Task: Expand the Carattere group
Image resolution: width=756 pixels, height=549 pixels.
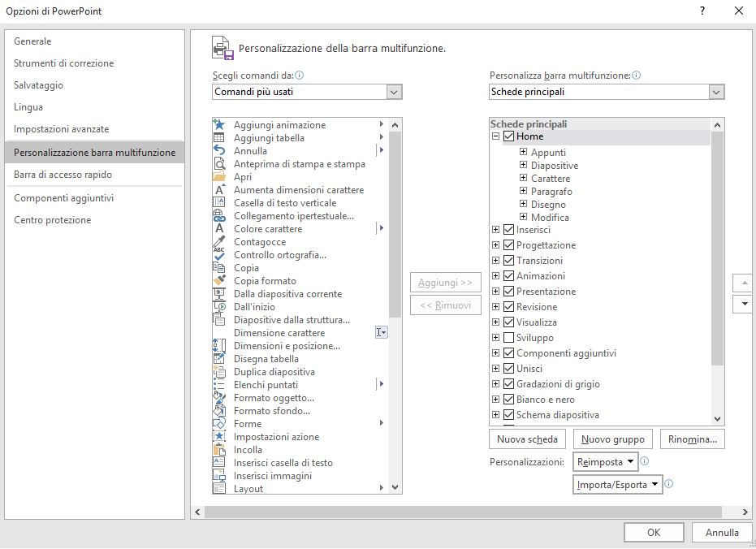Action: 523,178
